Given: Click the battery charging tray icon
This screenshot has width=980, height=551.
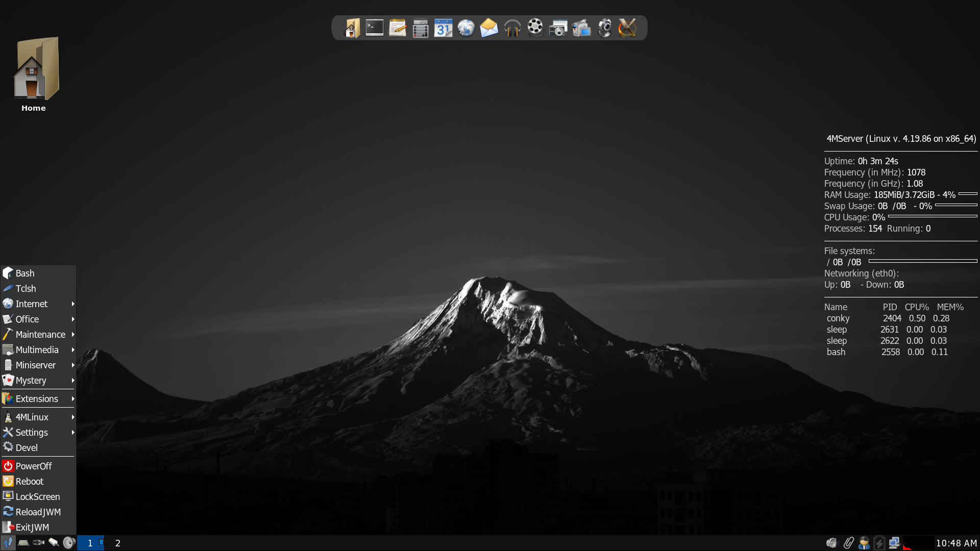Looking at the screenshot, I should (879, 543).
